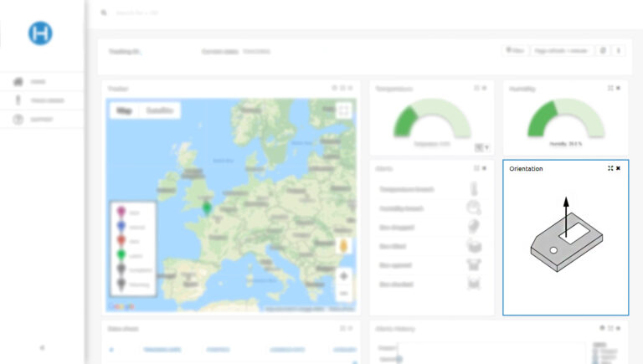The height and width of the screenshot is (364, 643).
Task: Expand the Alerts history panel
Action: tap(610, 328)
